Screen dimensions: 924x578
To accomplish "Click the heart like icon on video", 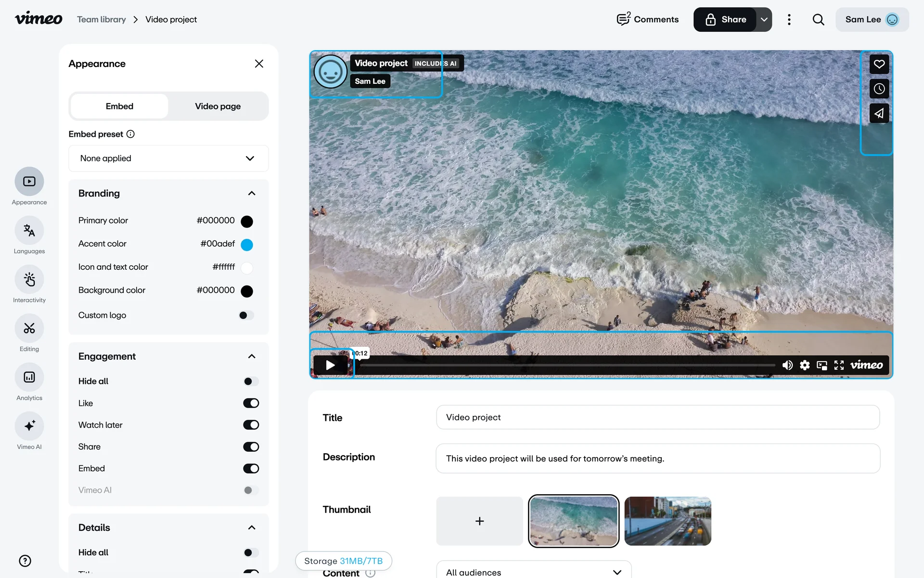I will (879, 64).
